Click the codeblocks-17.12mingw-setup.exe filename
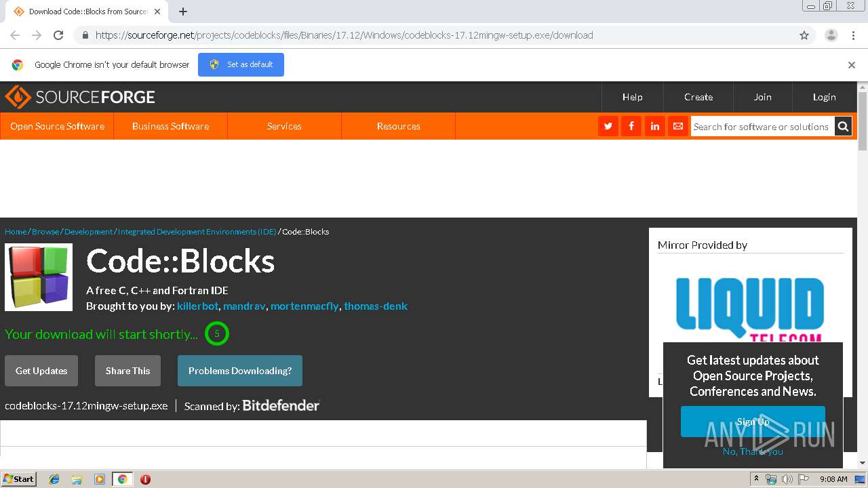Viewport: 868px width, 488px height. pyautogui.click(x=86, y=406)
